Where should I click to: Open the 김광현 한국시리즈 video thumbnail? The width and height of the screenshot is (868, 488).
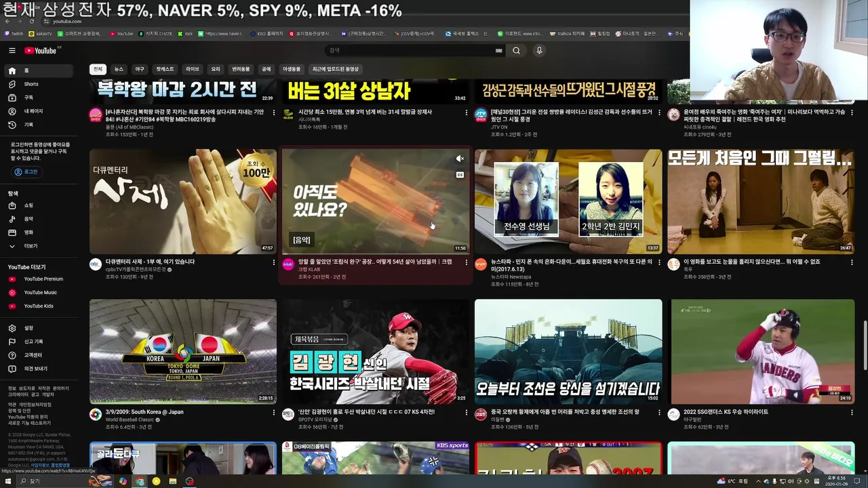(x=376, y=352)
